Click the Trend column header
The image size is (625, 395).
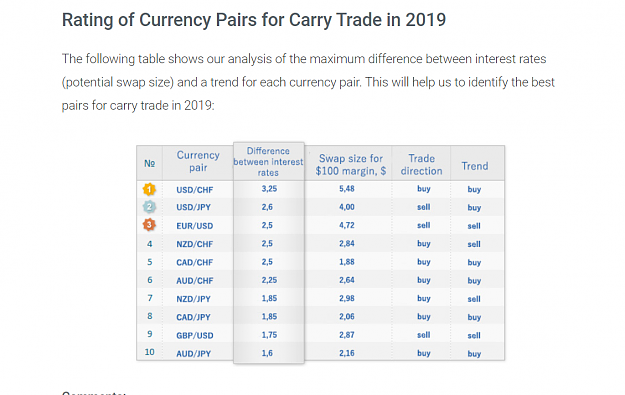pyautogui.click(x=475, y=166)
